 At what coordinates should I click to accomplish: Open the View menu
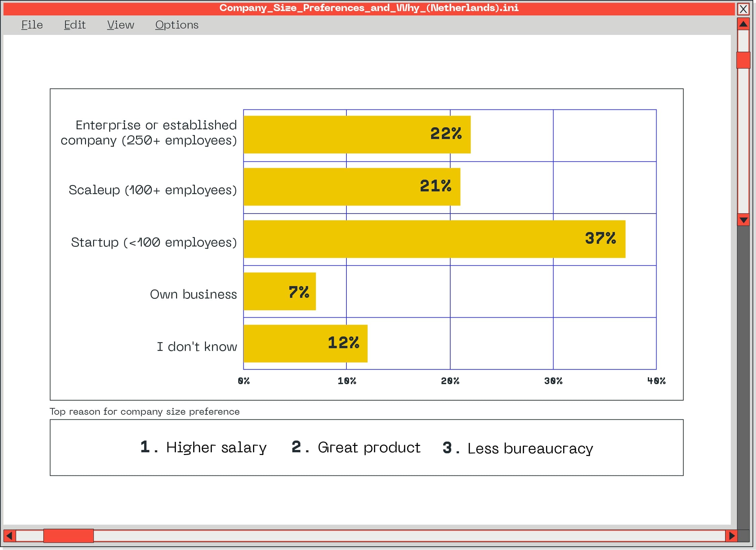pyautogui.click(x=120, y=25)
